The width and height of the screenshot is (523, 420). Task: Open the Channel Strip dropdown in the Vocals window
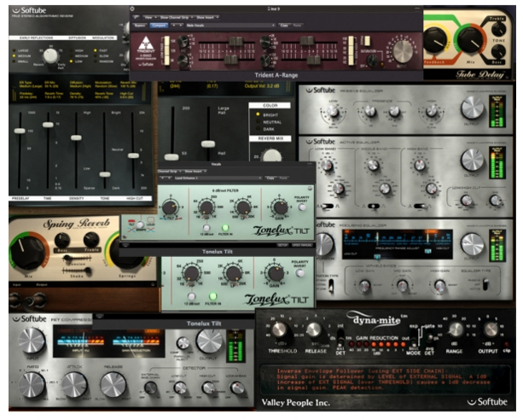point(170,172)
